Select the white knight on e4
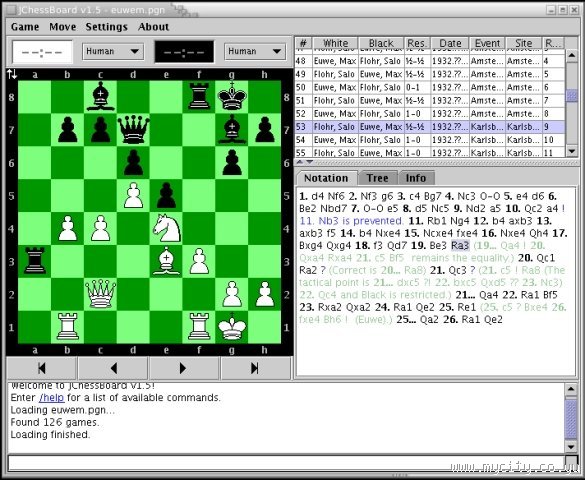585x480 pixels. click(166, 228)
